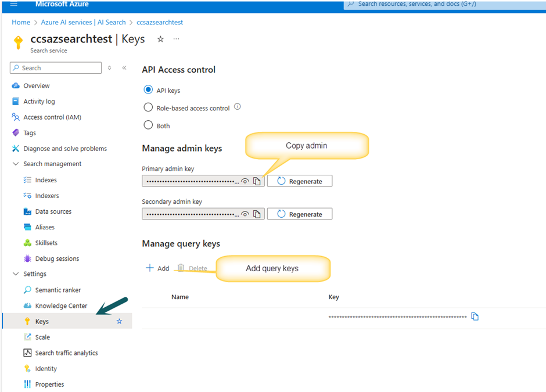Click the Activity log icon

[x=16, y=101]
